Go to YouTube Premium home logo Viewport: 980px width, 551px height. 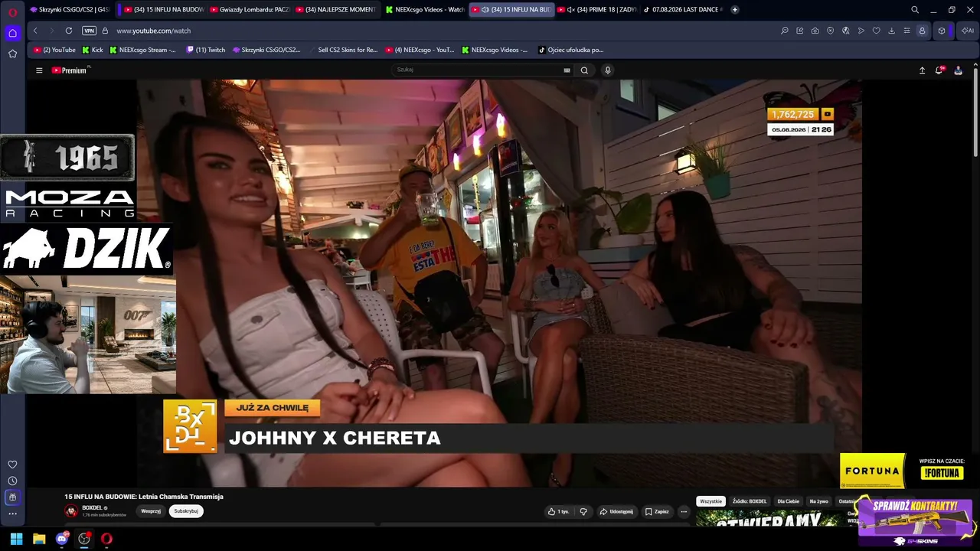[71, 70]
